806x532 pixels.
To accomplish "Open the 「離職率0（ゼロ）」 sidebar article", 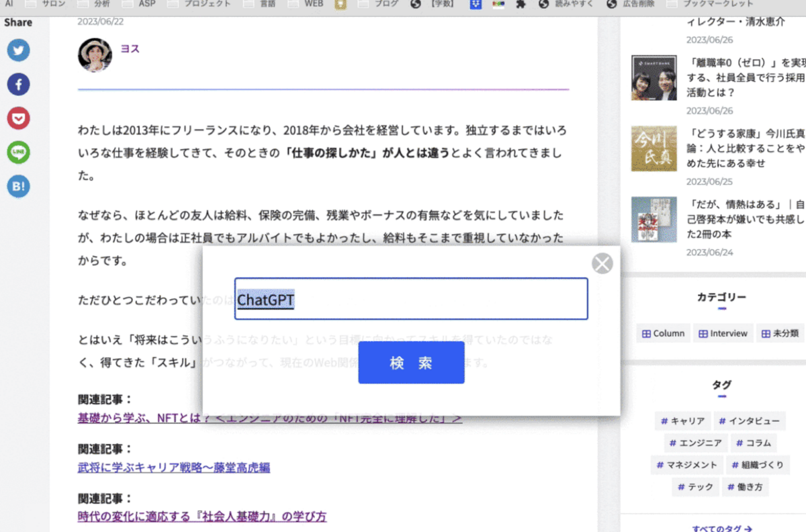I will tap(746, 77).
